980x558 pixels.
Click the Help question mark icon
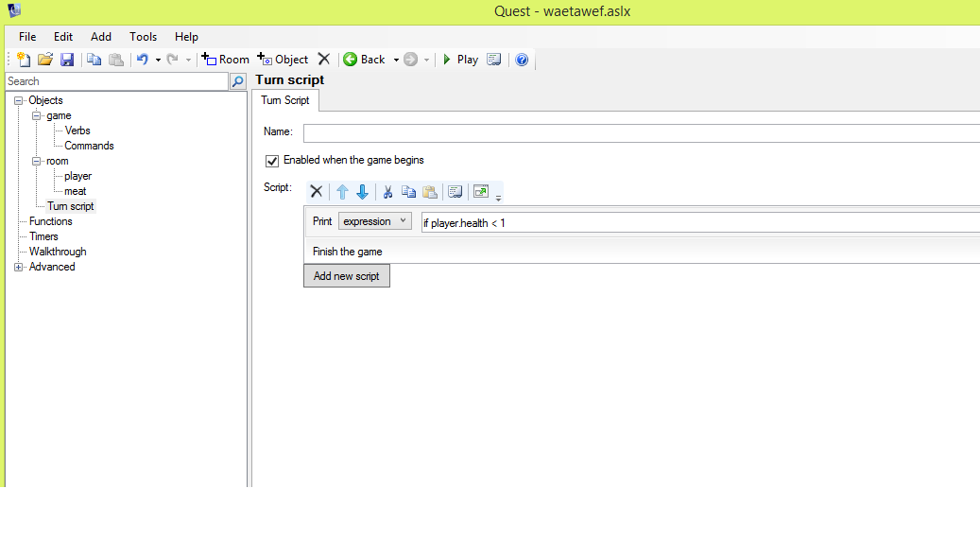pyautogui.click(x=522, y=60)
